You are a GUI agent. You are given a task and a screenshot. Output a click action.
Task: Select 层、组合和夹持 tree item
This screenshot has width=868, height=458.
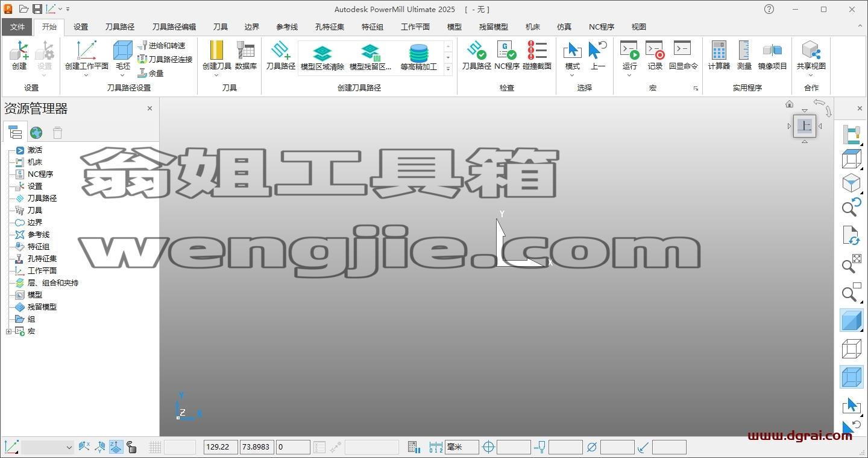tap(52, 283)
